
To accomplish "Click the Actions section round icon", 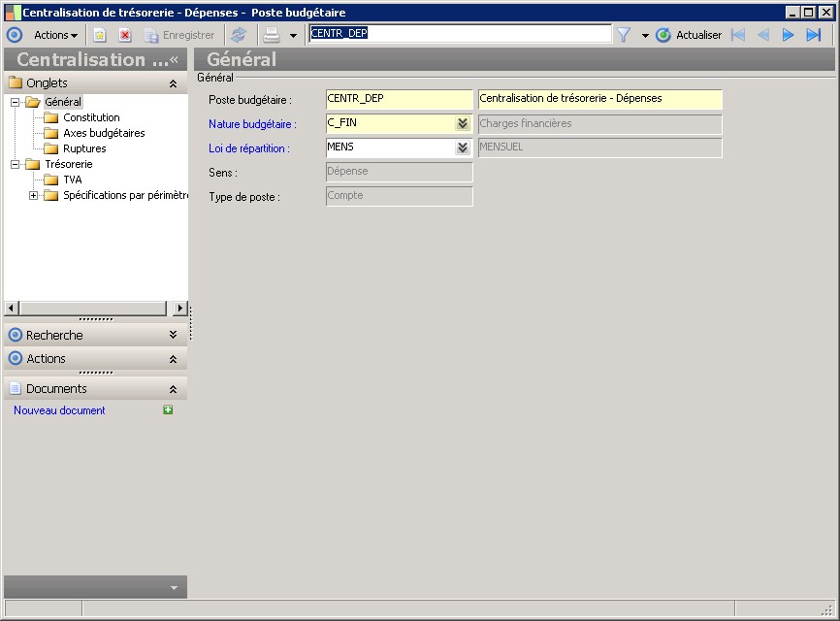I will click(x=16, y=358).
